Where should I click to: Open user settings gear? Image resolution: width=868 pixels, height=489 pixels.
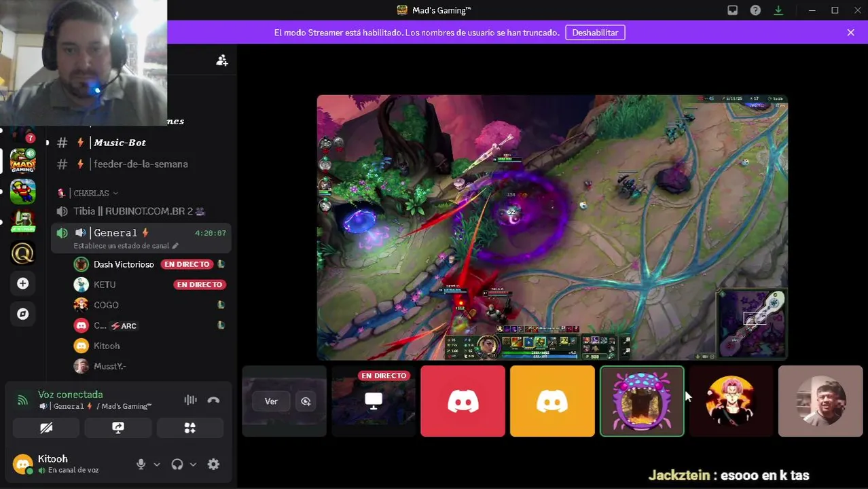(x=213, y=465)
